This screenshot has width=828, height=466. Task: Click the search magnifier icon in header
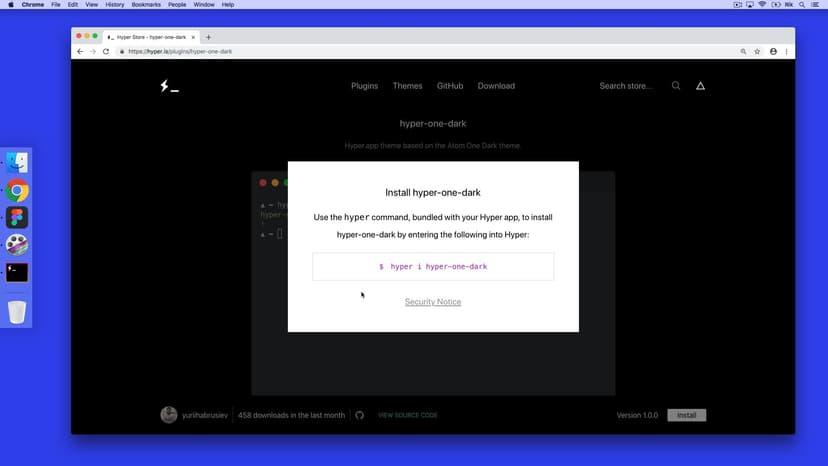(676, 86)
